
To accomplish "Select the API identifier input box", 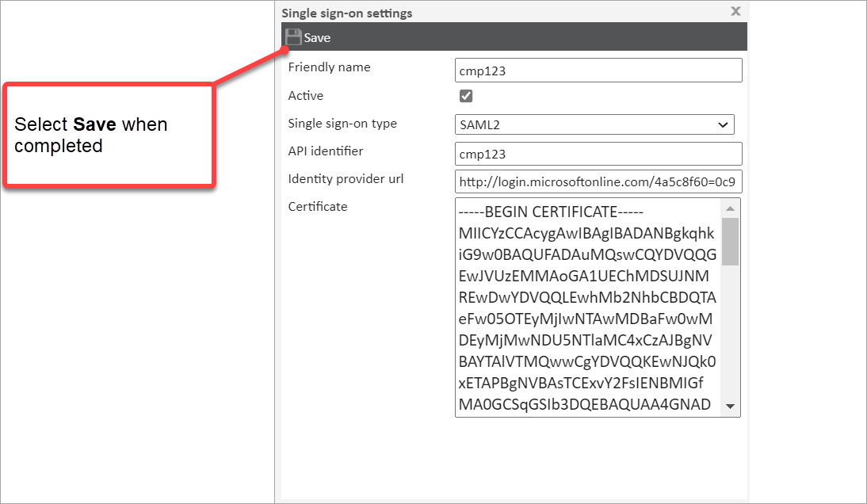I will point(598,154).
